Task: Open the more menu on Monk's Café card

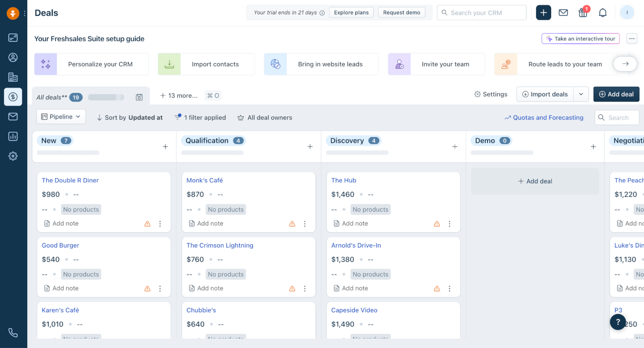Action: 305,224
